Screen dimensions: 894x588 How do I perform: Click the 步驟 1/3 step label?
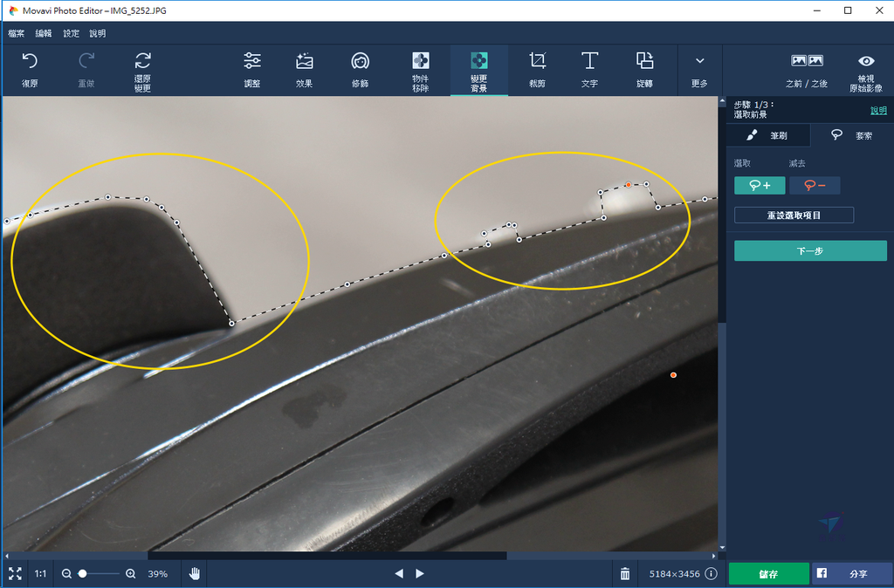(753, 105)
